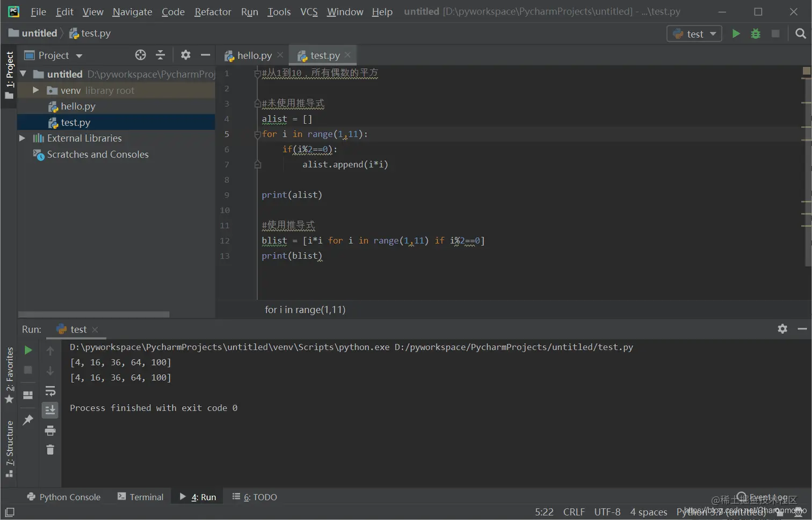Open the test run configuration dropdown

694,33
